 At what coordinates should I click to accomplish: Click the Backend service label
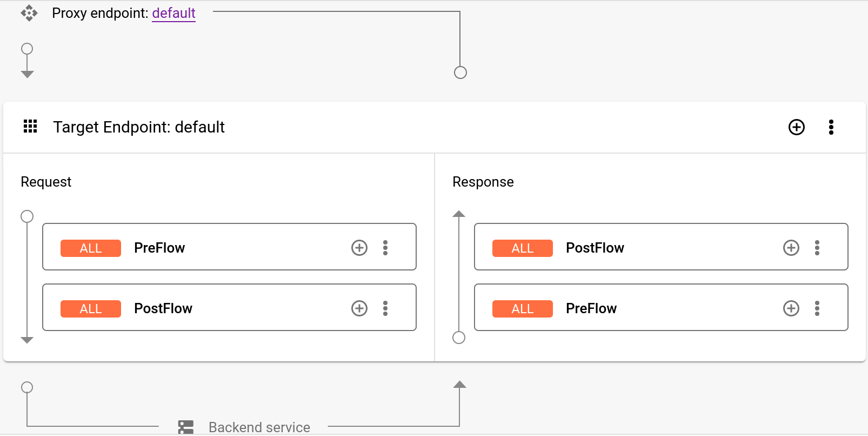point(259,427)
